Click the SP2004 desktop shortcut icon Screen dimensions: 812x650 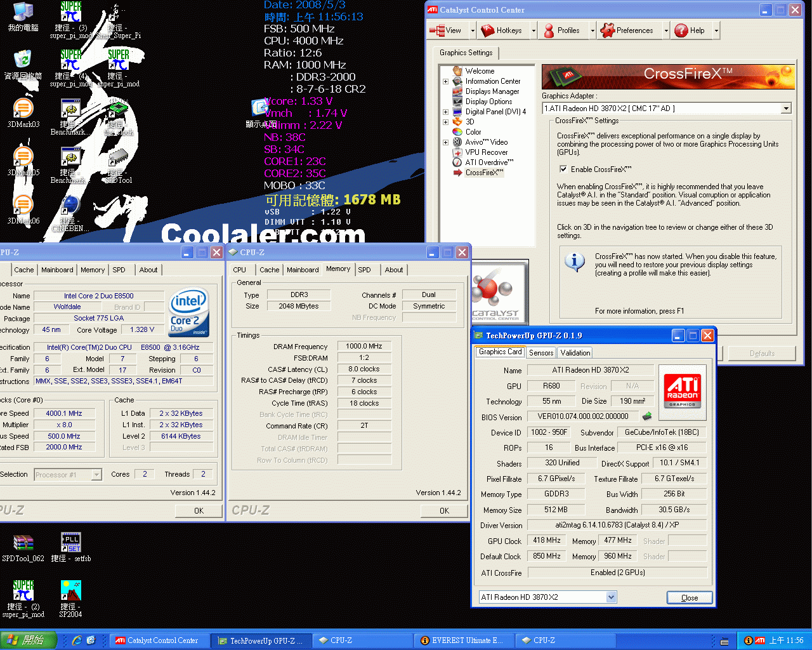tap(70, 592)
